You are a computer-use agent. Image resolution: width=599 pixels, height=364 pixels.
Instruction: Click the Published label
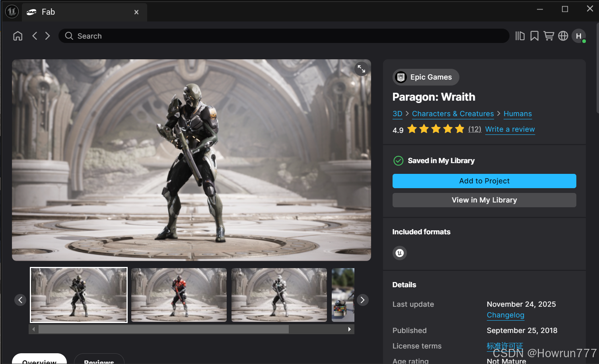(x=409, y=331)
